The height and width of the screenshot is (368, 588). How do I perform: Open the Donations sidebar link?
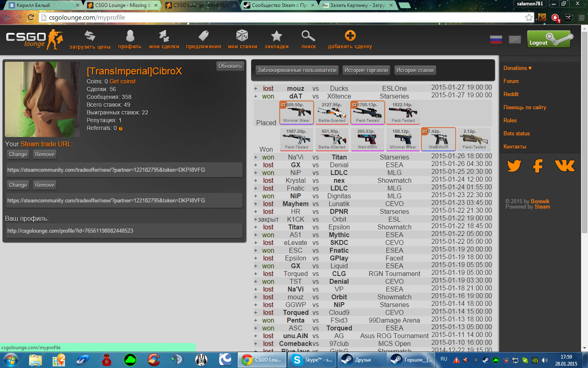pyautogui.click(x=517, y=68)
